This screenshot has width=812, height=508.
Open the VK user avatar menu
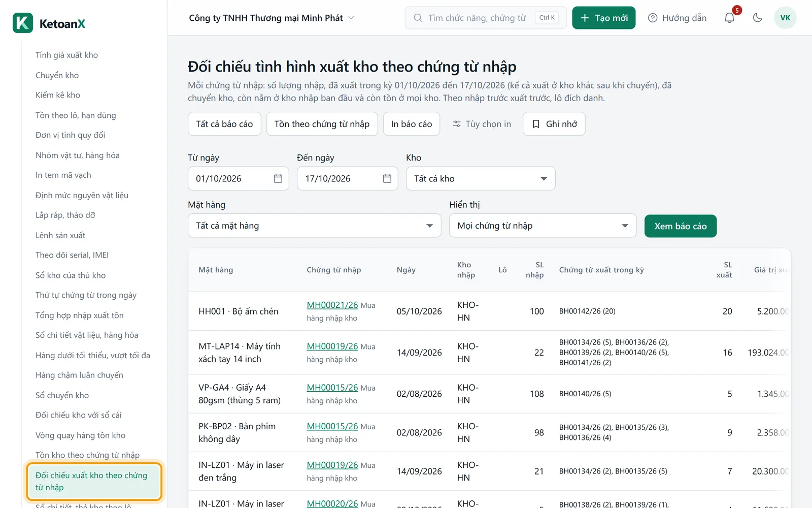(x=785, y=18)
